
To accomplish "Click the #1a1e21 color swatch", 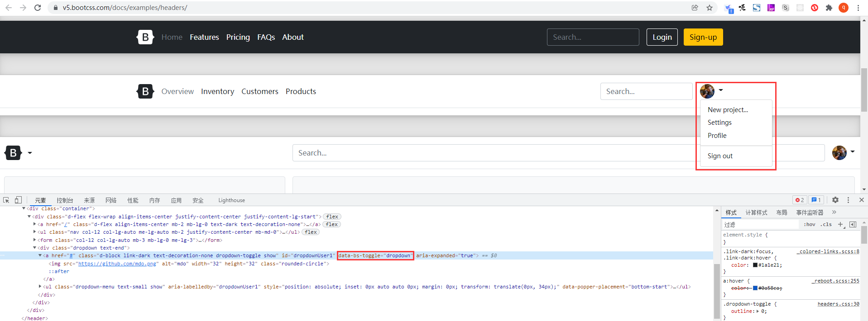I will tap(755, 265).
